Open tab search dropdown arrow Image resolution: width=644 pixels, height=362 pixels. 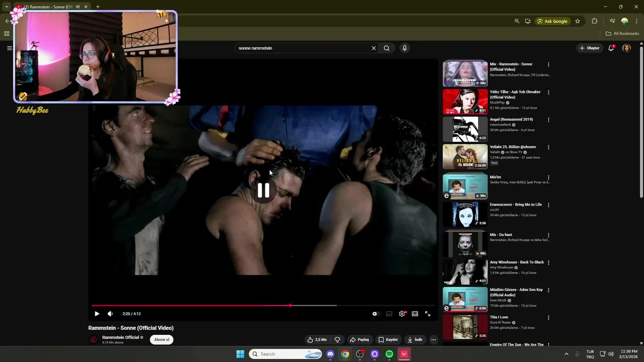click(x=7, y=7)
